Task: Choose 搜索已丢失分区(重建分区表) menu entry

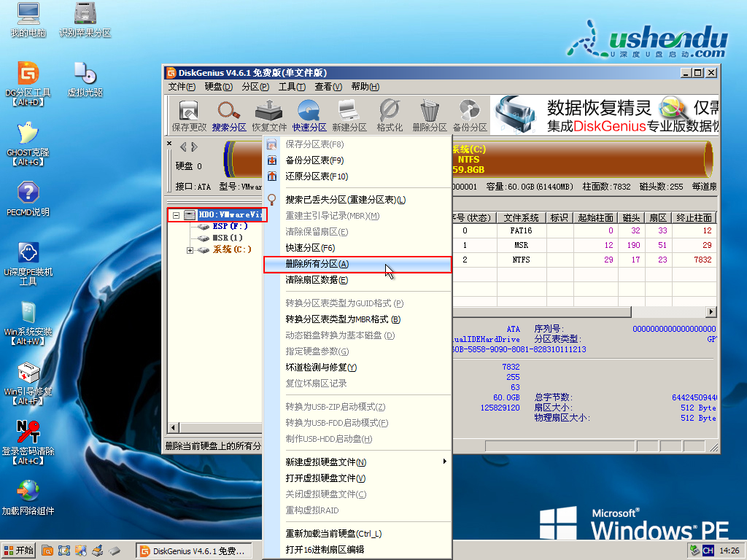Action: coord(357,200)
